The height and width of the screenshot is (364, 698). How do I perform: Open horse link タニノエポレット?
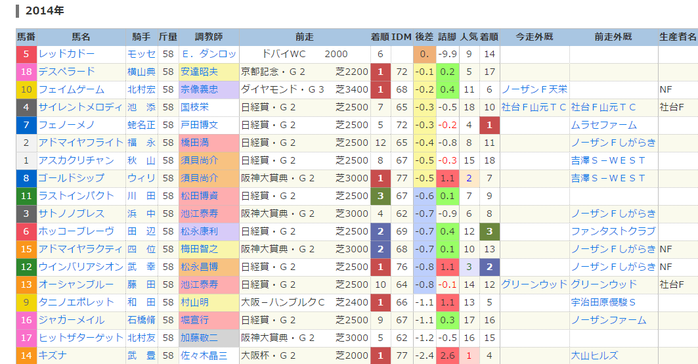tap(76, 302)
